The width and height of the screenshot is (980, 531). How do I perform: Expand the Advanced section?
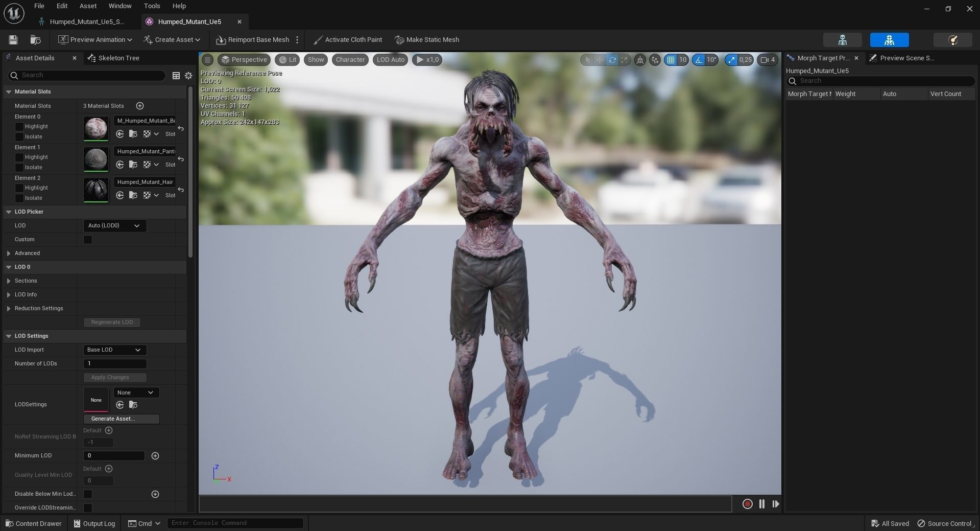pos(9,253)
